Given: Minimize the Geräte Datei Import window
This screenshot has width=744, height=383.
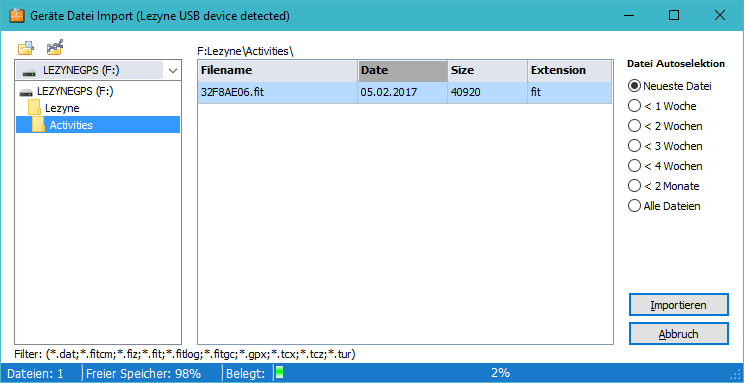Looking at the screenshot, I should [628, 16].
